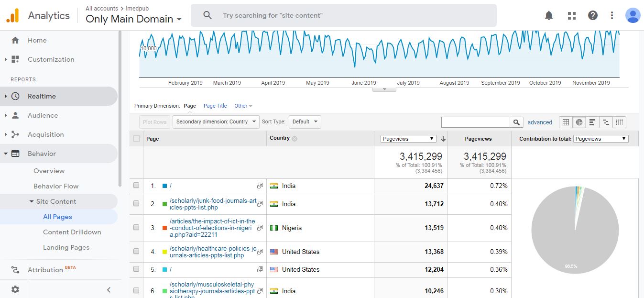Open the apps grid icon
Screen dimensions: 644x298
(571, 15)
